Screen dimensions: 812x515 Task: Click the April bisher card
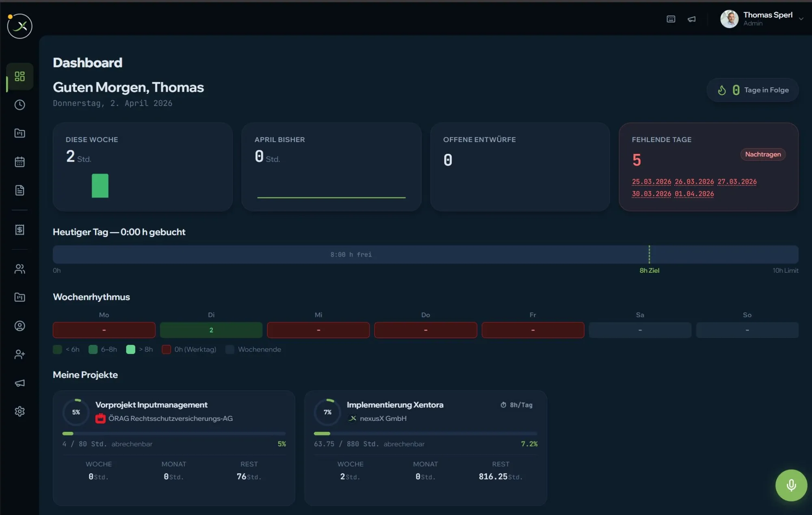click(331, 167)
